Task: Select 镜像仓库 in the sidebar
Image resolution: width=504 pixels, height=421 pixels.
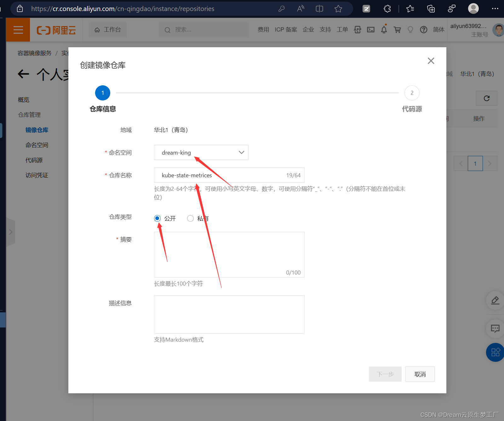Action: tap(37, 130)
